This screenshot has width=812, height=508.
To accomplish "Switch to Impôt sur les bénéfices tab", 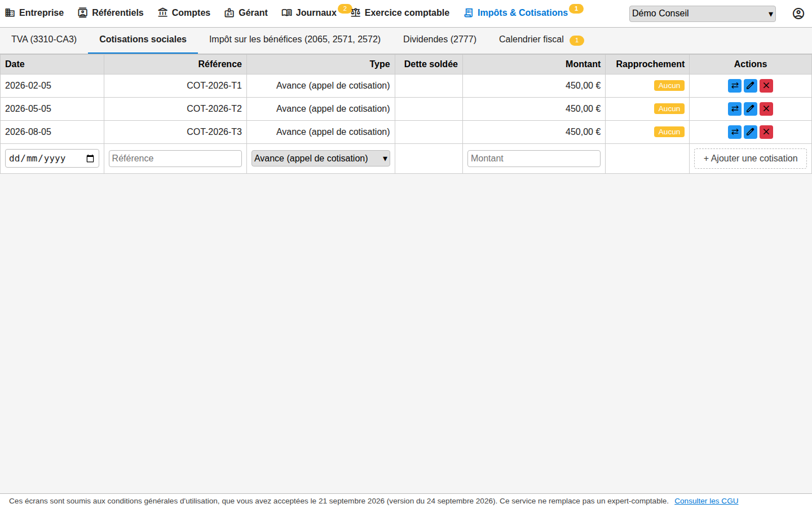I will tap(295, 40).
